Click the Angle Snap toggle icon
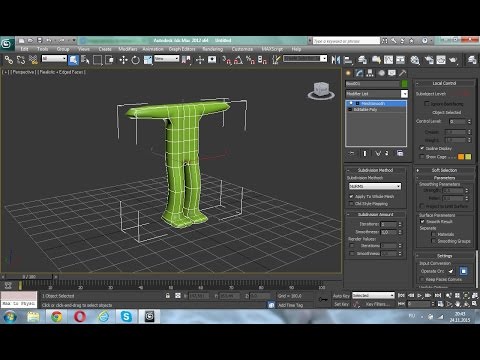The width and height of the screenshot is (480, 360). (x=238, y=60)
